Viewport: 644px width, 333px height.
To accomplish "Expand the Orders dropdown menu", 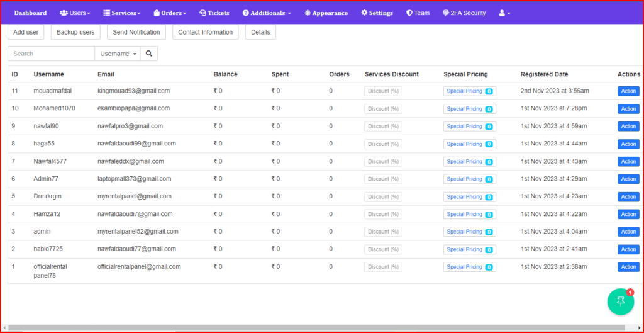I will tap(170, 13).
